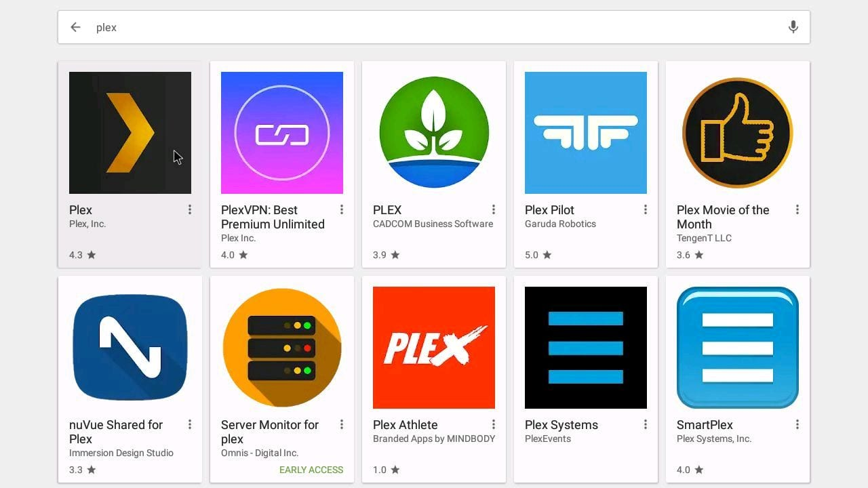868x488 pixels.
Task: Select the 'Plex Movie of the Month' title
Action: 723,217
